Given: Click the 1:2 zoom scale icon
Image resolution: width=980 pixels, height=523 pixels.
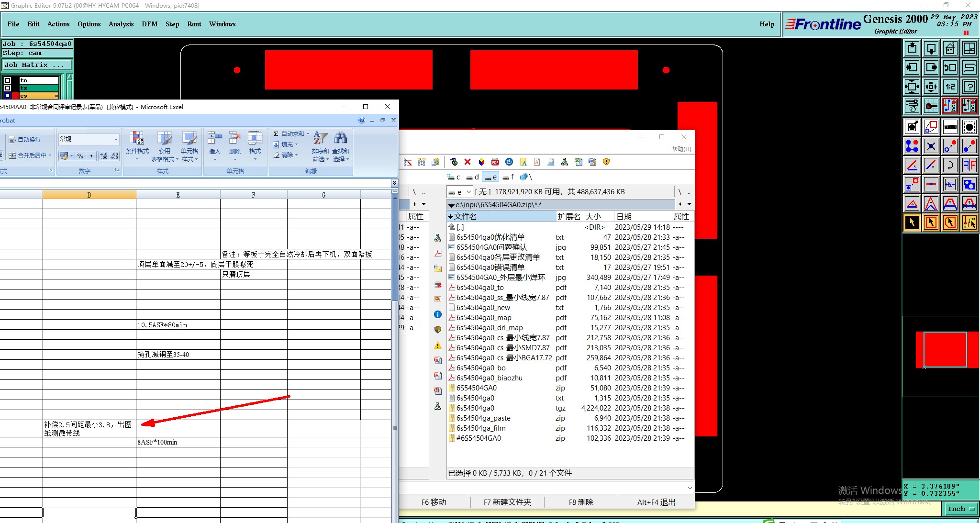Looking at the screenshot, I should (950, 87).
